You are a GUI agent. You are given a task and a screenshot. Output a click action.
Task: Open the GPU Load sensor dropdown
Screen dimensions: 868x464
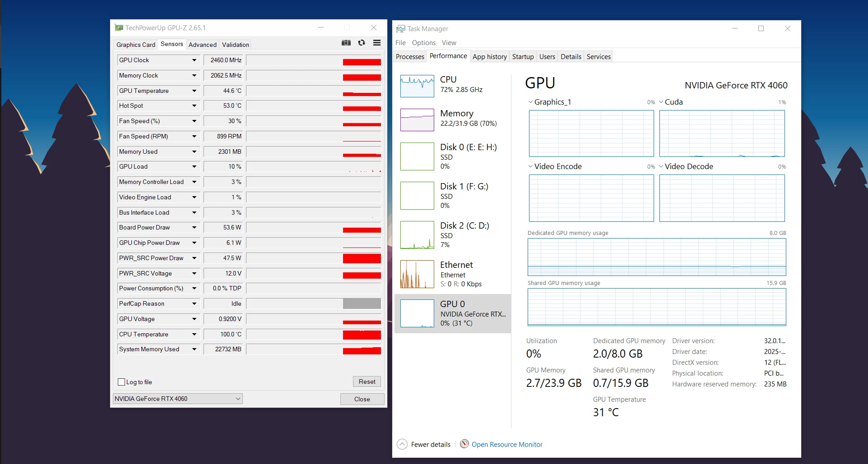[194, 166]
